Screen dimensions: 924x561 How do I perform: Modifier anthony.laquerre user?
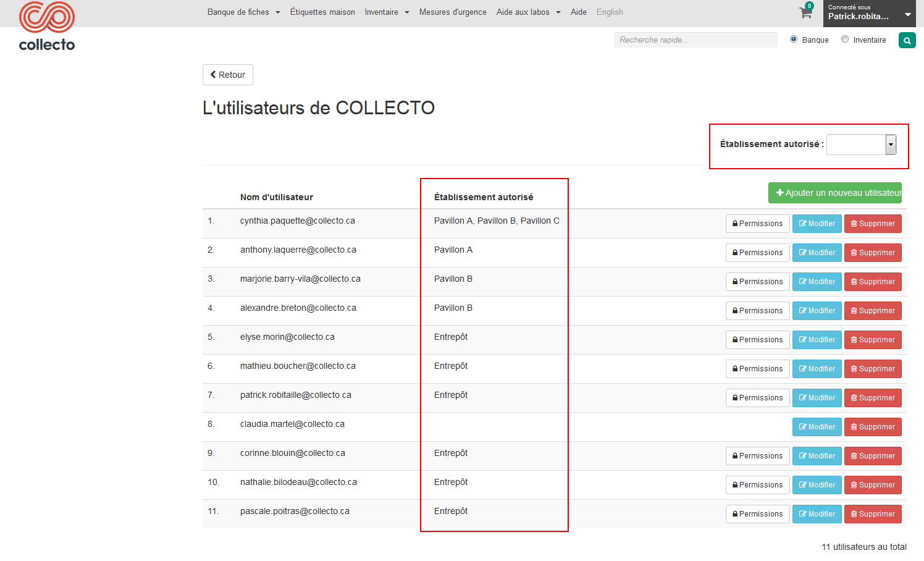coord(817,253)
